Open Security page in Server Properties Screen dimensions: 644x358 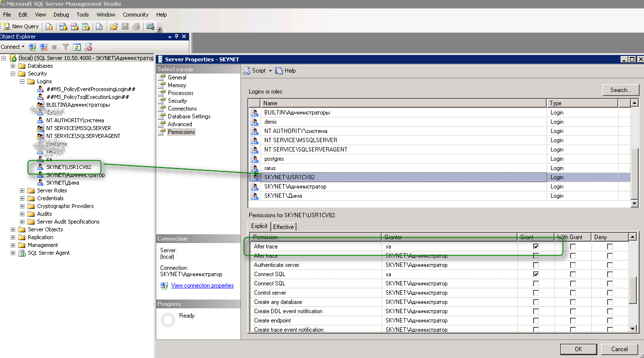tap(177, 101)
